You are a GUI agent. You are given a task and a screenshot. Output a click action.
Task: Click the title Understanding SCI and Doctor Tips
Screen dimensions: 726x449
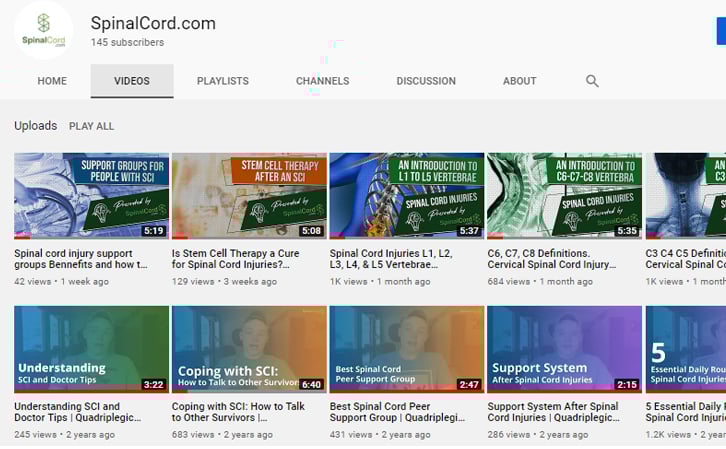pos(77,412)
